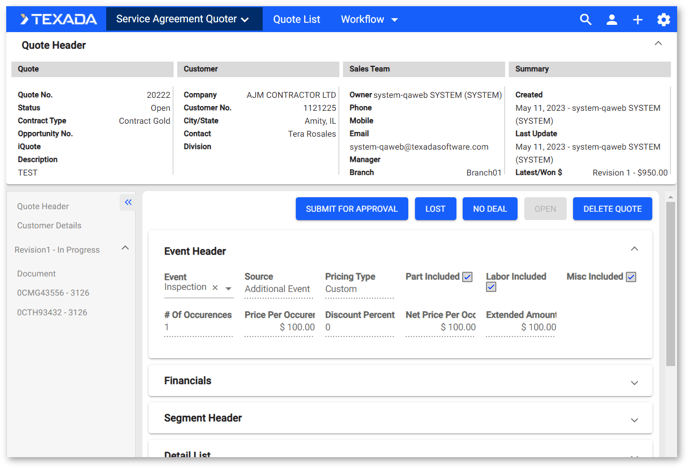Click the Delete Quote button
688x468 pixels.
pos(612,209)
